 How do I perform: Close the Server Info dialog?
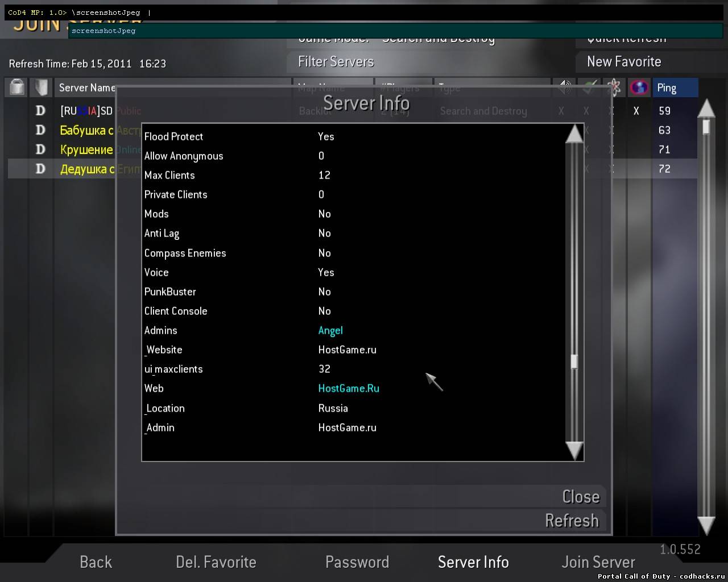pos(581,497)
